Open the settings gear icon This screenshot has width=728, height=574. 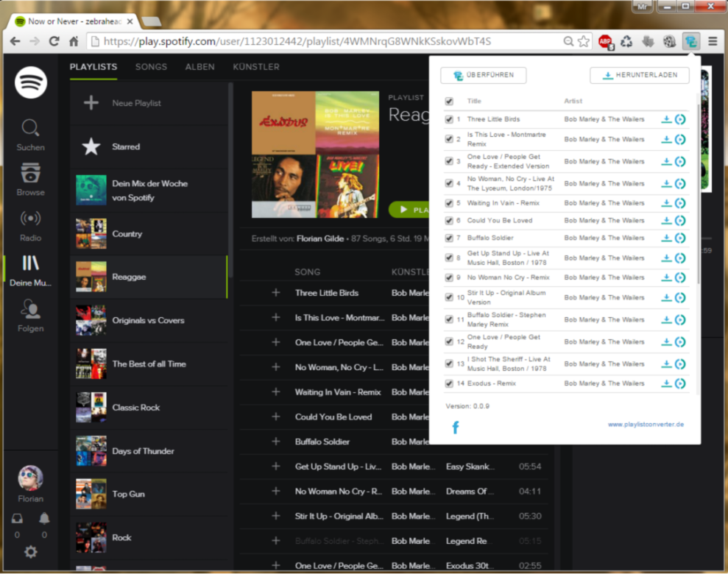click(31, 552)
